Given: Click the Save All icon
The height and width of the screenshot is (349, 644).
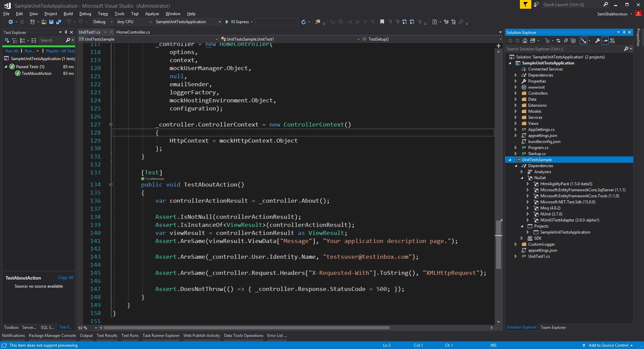Looking at the screenshot, I should tap(59, 22).
